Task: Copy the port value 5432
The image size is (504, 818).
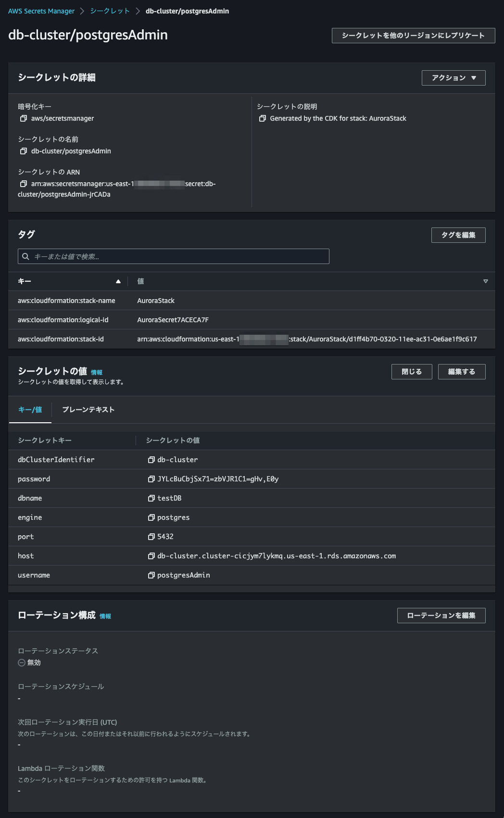Action: click(x=151, y=536)
